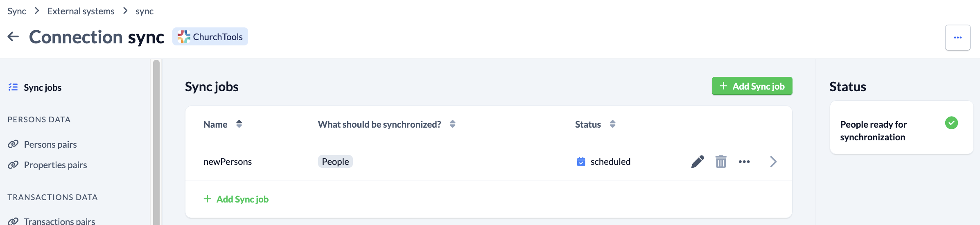The width and height of the screenshot is (980, 225).
Task: Click the back arrow beside Connection sync
Action: pyautogui.click(x=14, y=37)
